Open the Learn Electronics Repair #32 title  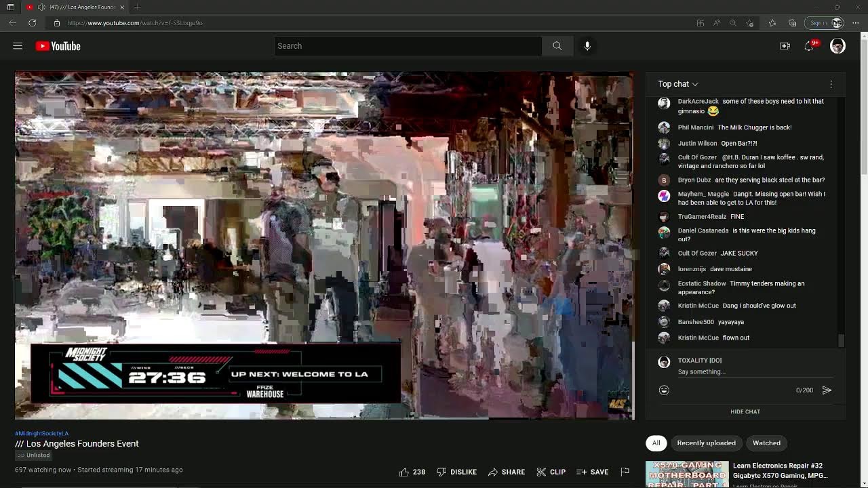781,470
